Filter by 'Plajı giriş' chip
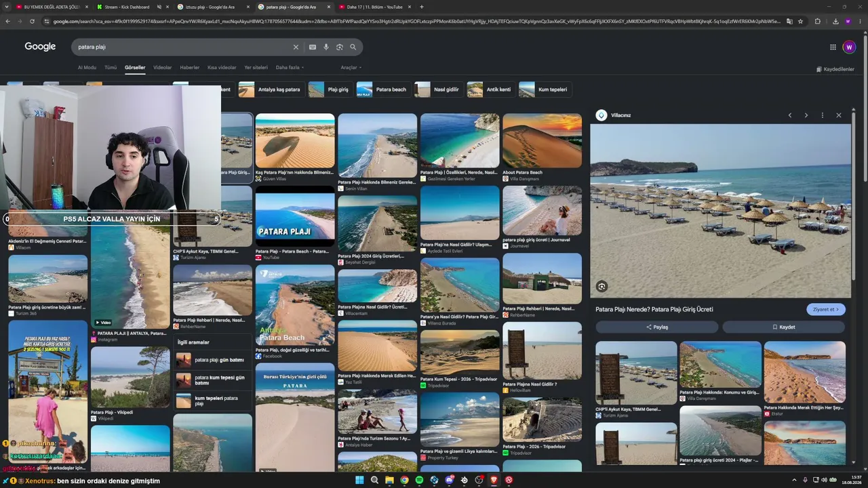 [330, 89]
